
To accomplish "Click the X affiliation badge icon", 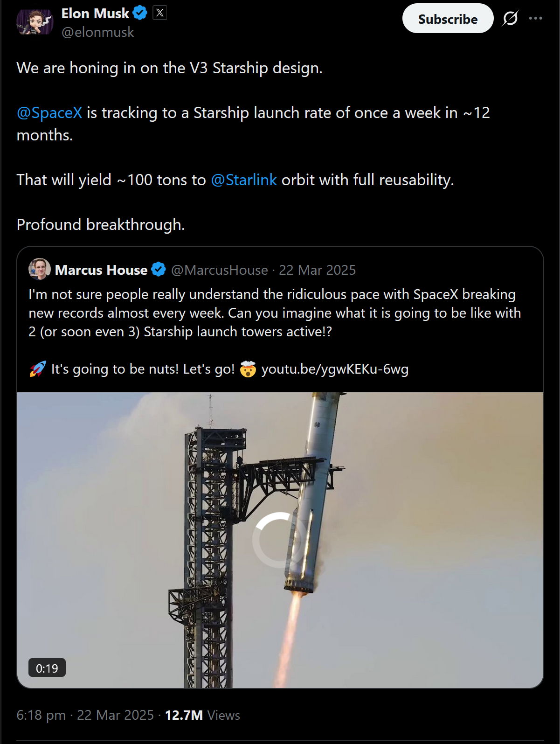I will pyautogui.click(x=160, y=13).
